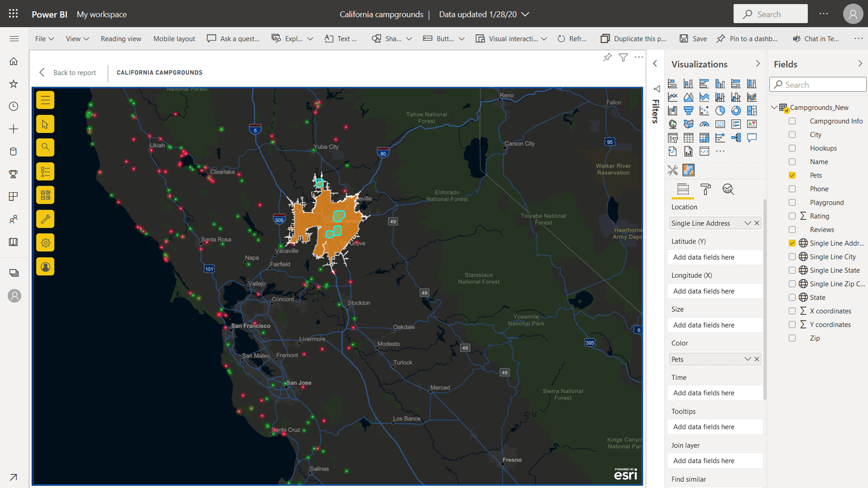The width and height of the screenshot is (868, 488).
Task: Open the map search tool
Action: coord(45,147)
